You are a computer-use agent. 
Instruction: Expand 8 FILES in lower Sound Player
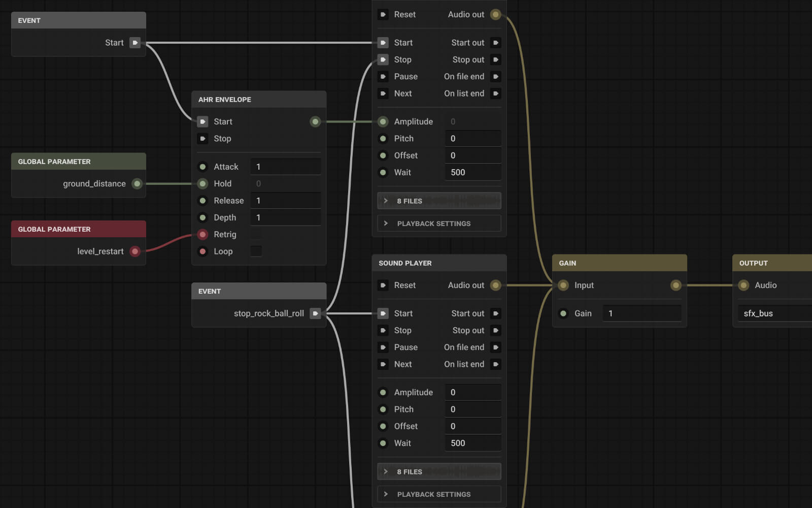coord(438,471)
